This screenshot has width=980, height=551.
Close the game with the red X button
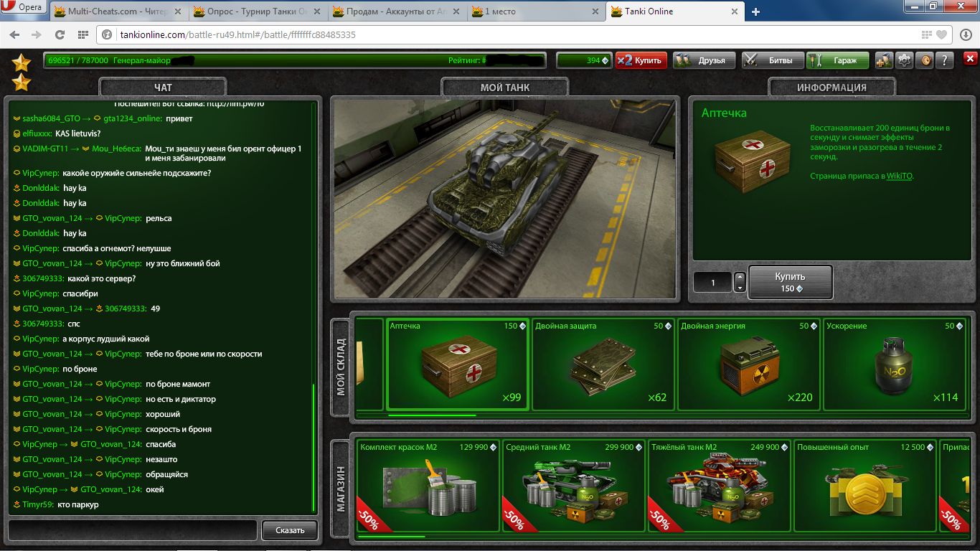[x=971, y=60]
